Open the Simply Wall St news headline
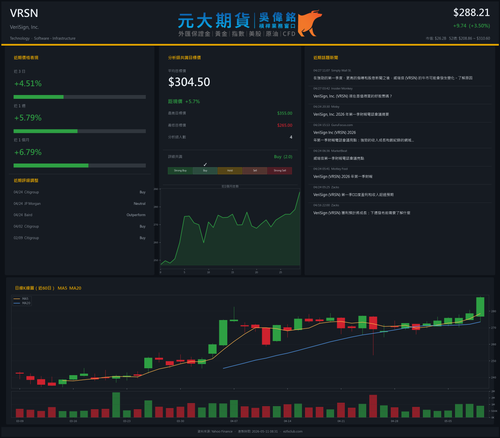Viewport: 500px width, 438px height. 393,78
